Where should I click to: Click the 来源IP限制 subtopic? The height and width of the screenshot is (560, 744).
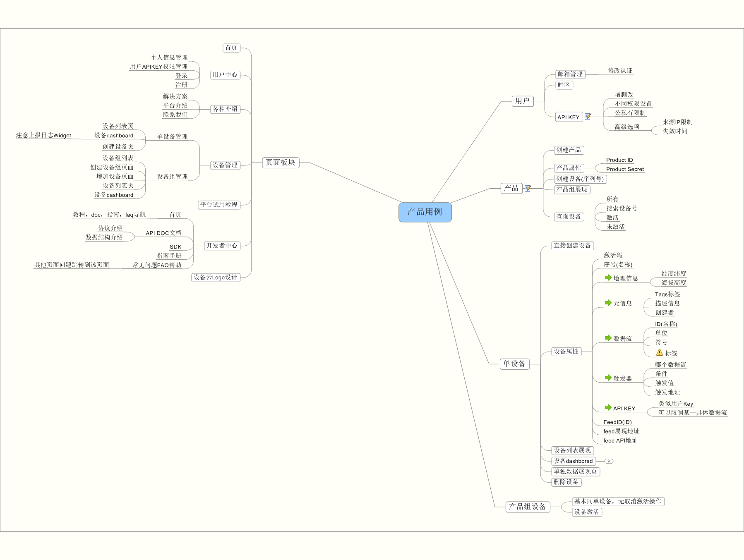[678, 122]
